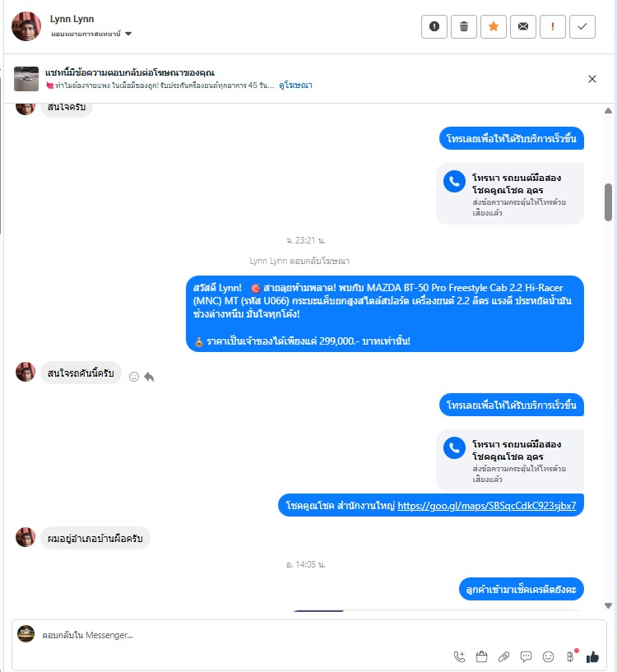Mark conversation unread via envelope icon
Screen dimensions: 617x672
[522, 26]
